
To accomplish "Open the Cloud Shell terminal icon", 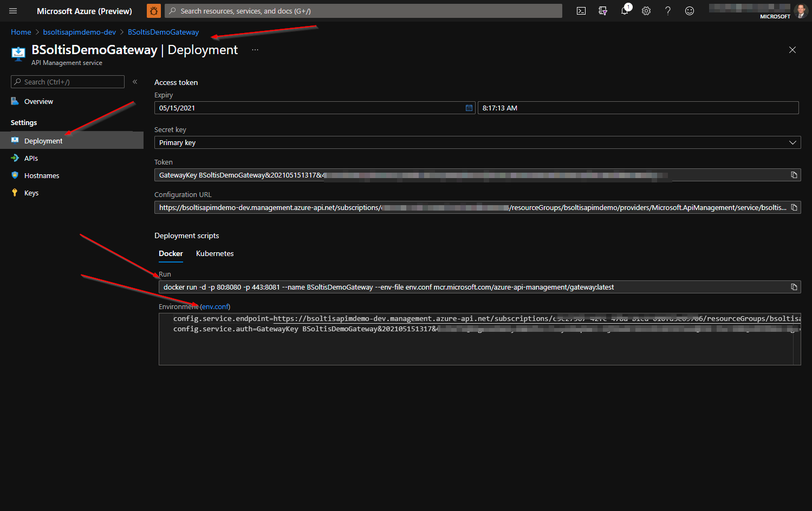I will coord(581,10).
